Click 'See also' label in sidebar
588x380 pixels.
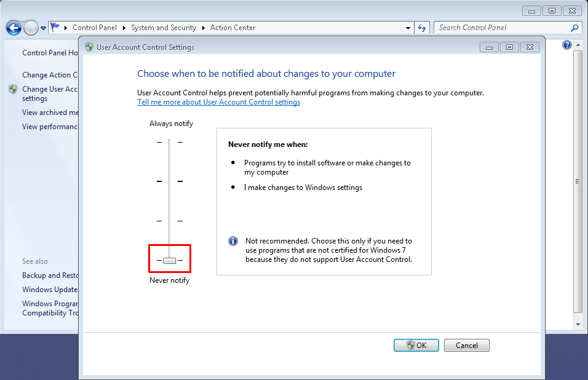[x=35, y=261]
